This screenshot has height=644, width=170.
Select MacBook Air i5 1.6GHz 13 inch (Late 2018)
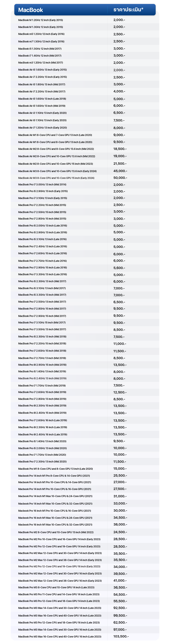42,99
